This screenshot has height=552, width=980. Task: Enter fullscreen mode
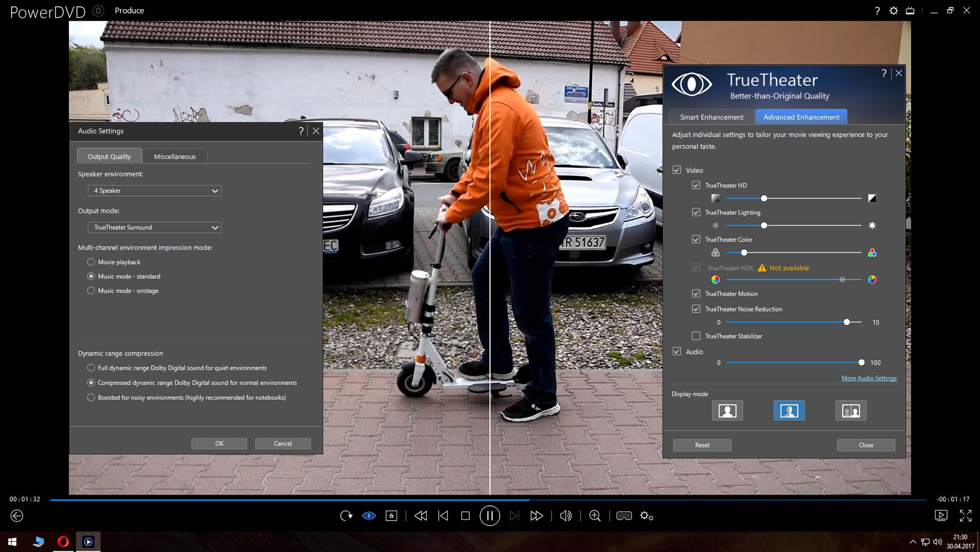click(x=966, y=516)
